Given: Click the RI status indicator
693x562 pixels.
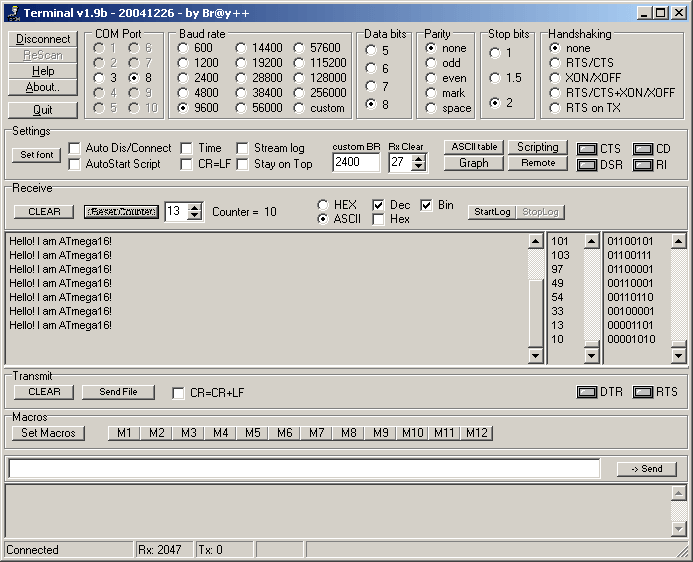Looking at the screenshot, I should [x=643, y=165].
